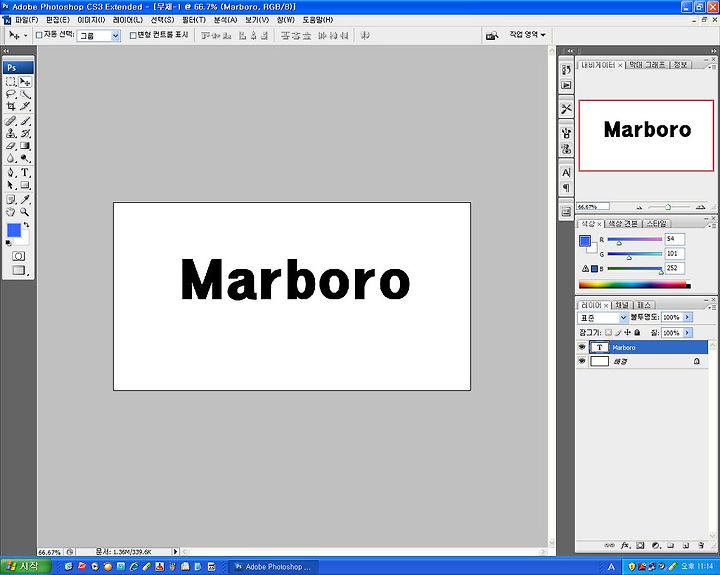Toggle lock position
Image resolution: width=720 pixels, height=575 pixels.
(628, 333)
